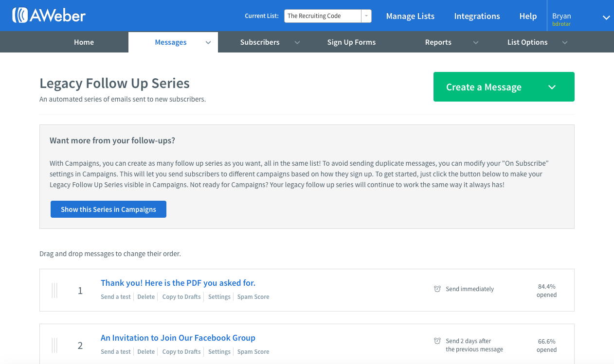Click Copy to Drafts for Facebook Group message

181,352
